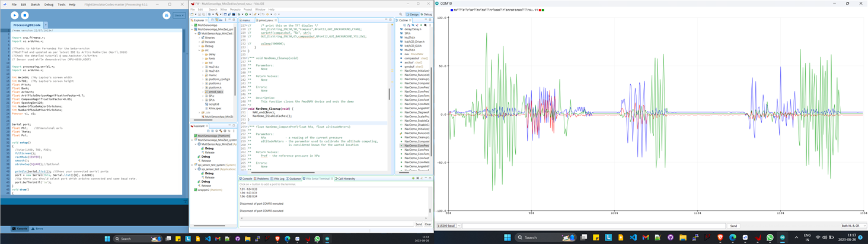Screen dimensions: 868x244
Task: Open Brave browser icon on right taskbar
Action: point(721,237)
